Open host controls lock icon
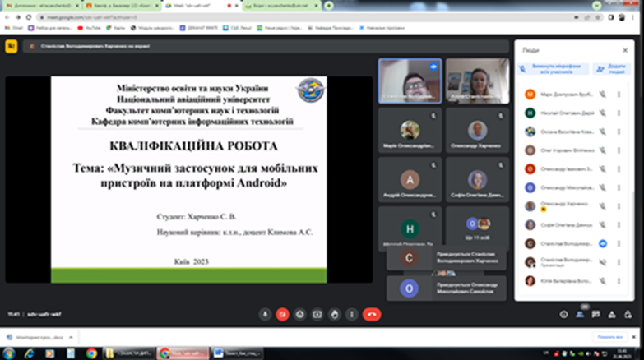 [628, 315]
